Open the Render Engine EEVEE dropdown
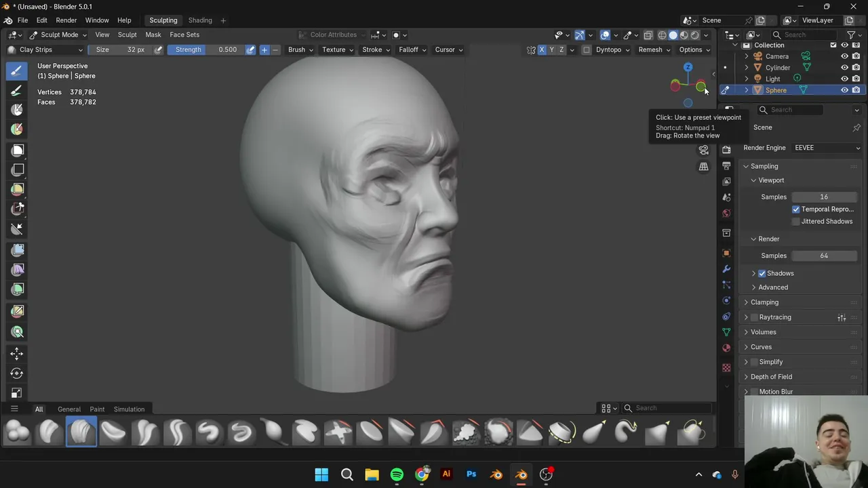868x488 pixels. pyautogui.click(x=826, y=148)
